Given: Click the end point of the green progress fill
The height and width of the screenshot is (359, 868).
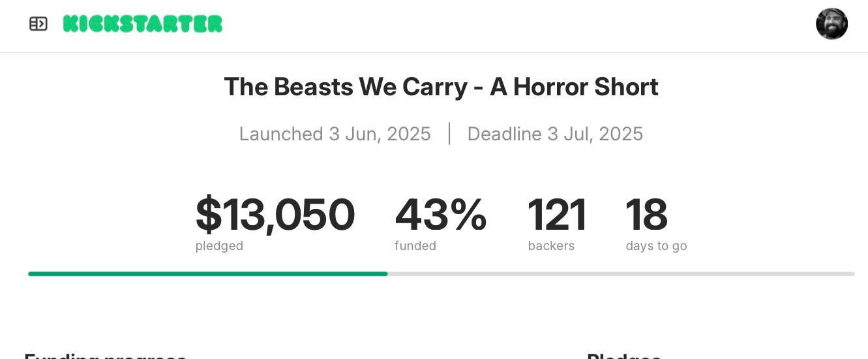Looking at the screenshot, I should 387,274.
